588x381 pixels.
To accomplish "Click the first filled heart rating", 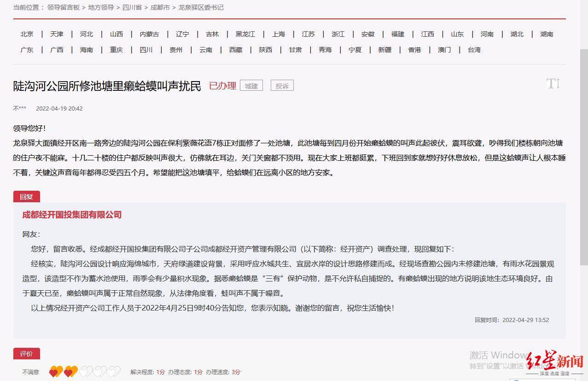I will click(56, 371).
